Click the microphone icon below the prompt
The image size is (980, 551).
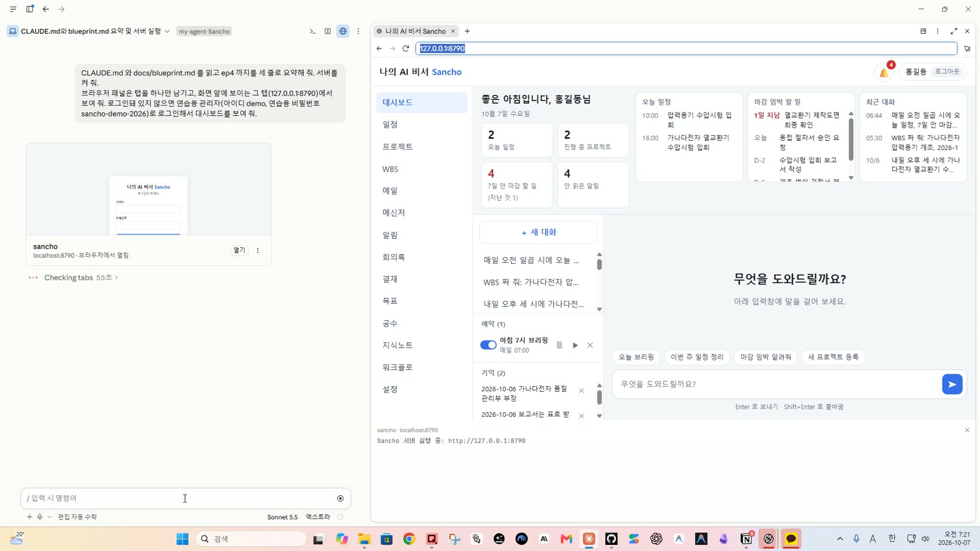click(x=40, y=517)
